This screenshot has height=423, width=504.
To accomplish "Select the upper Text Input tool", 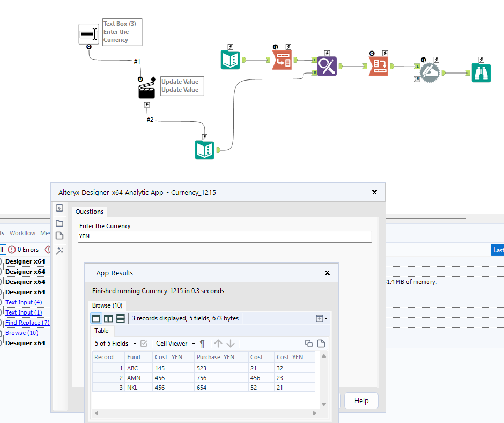I will [231, 60].
